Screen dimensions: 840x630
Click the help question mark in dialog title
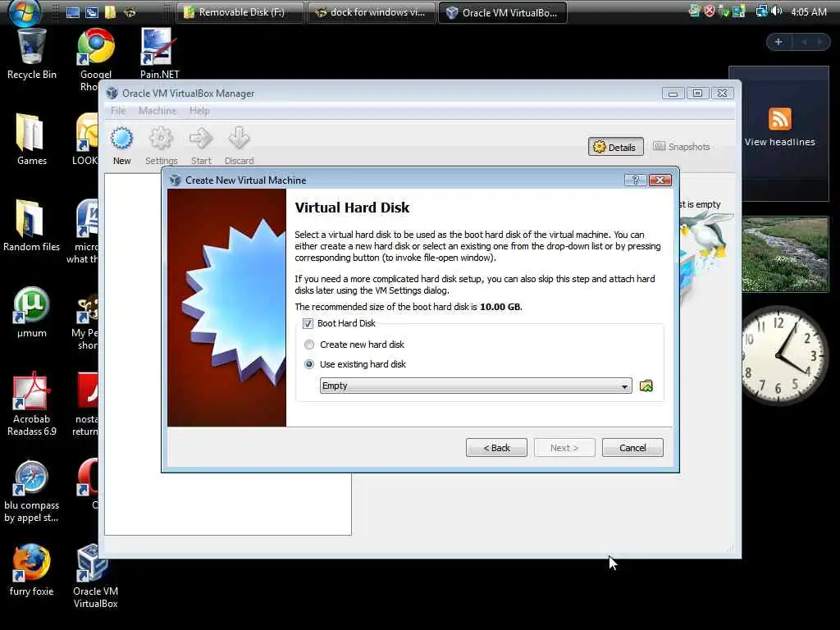tap(636, 180)
